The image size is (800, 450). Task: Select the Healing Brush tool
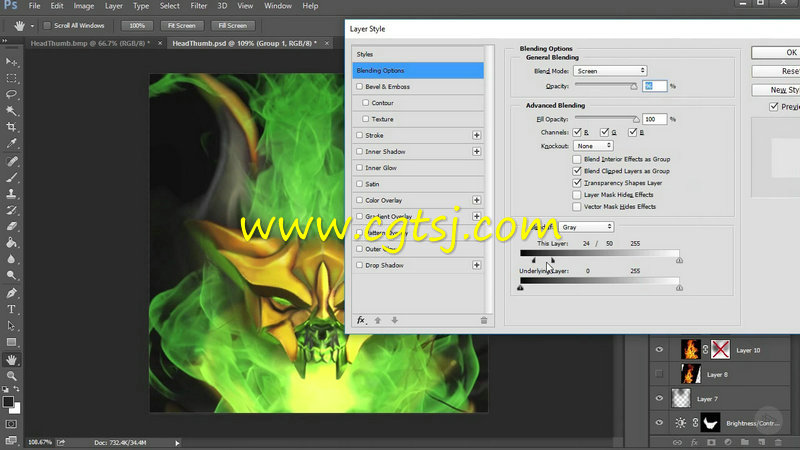[x=11, y=161]
